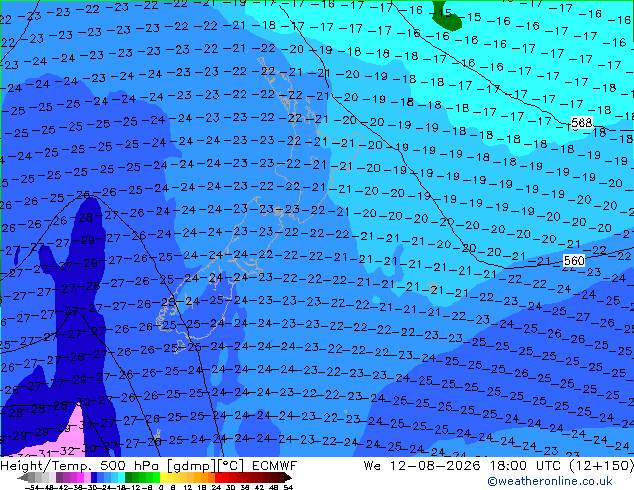This screenshot has height=490, width=634.
Task: Click the -54 value on the legend scale
Action: pyautogui.click(x=33, y=487)
